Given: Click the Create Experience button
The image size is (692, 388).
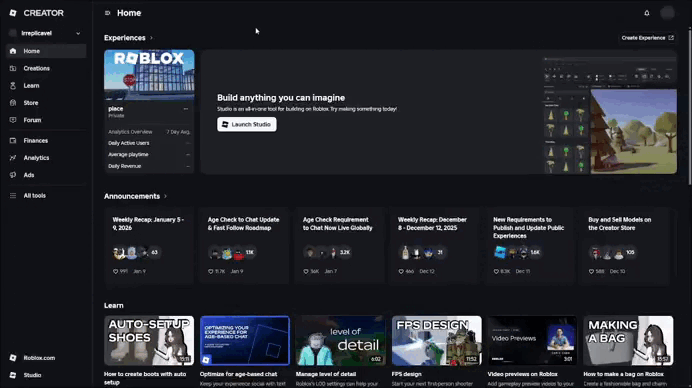Looking at the screenshot, I should click(x=647, y=38).
